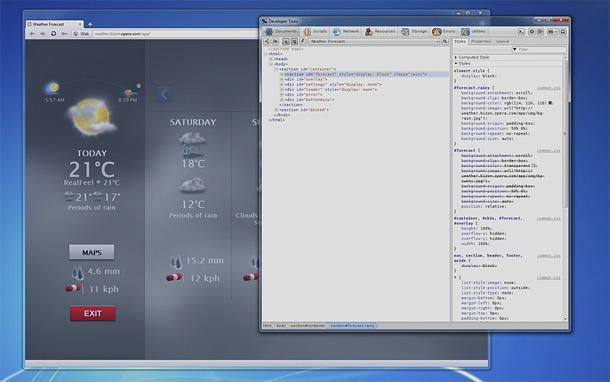The height and width of the screenshot is (382, 610).
Task: Click browser back button
Action: point(32,34)
